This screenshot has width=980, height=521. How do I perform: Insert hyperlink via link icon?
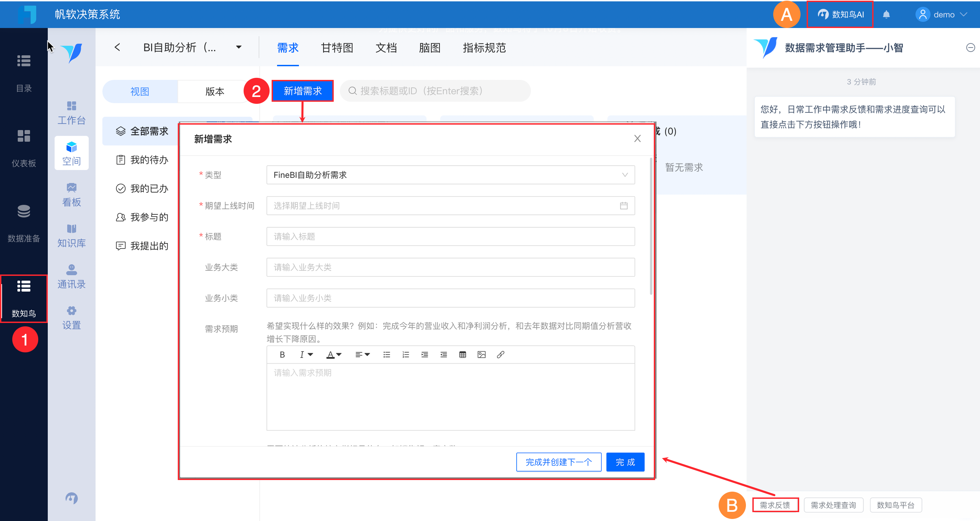pos(500,355)
